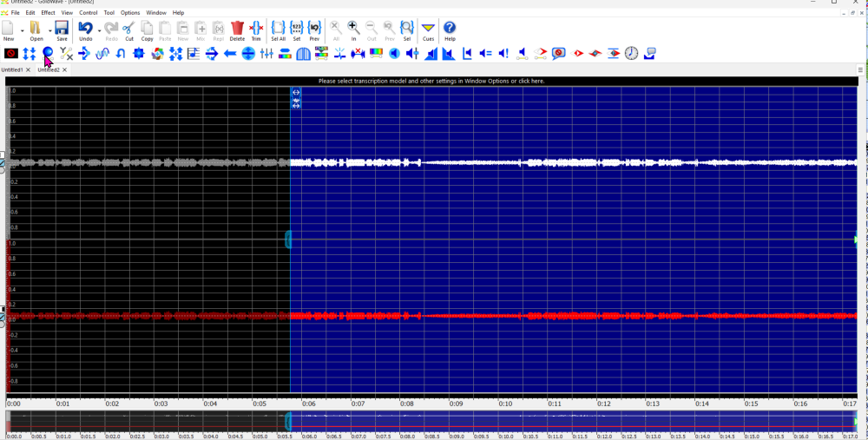This screenshot has width=868, height=440.
Task: Apply the Fade Out falling ramp icon
Action: (x=449, y=54)
